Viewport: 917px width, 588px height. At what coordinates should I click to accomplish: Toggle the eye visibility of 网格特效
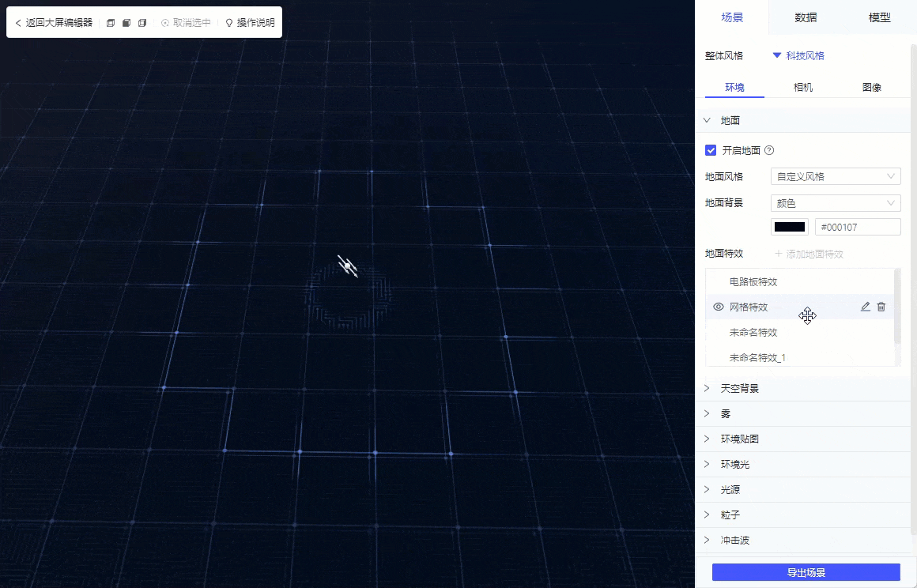point(719,307)
